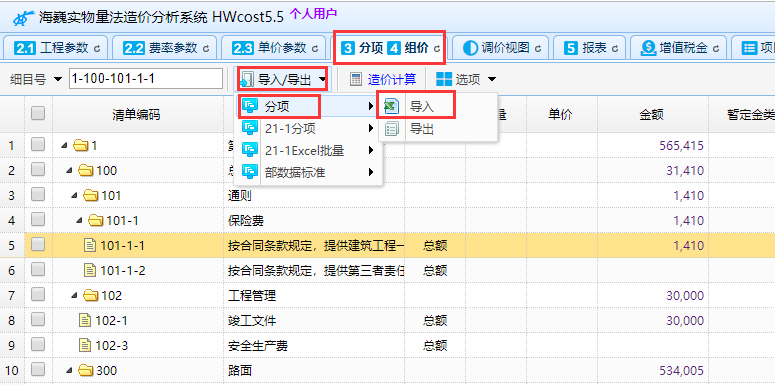Open 部数据标准 menu entry

tap(307, 172)
